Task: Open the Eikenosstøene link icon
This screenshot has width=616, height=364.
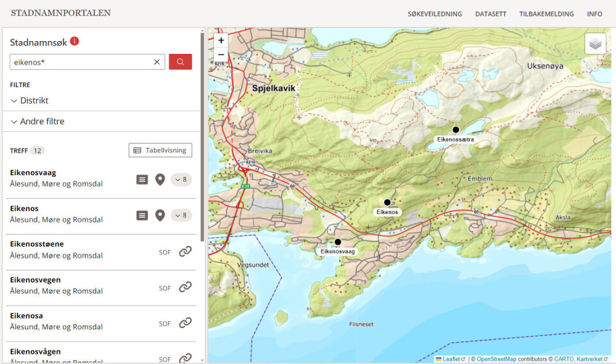Action: [185, 252]
